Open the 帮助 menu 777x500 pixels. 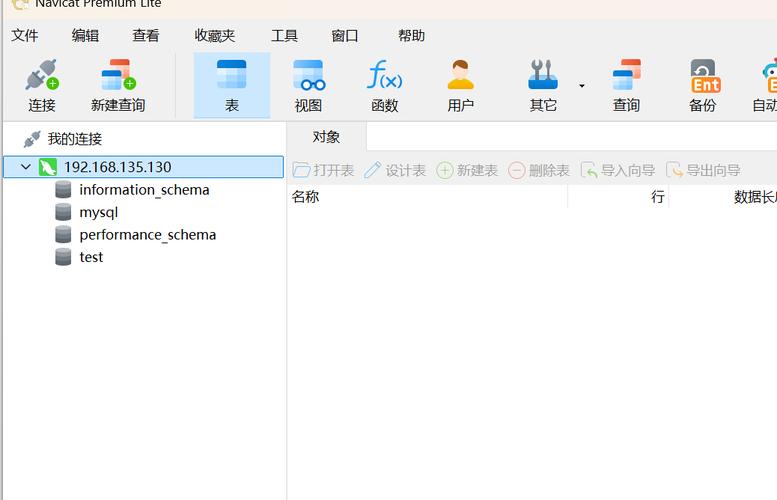(412, 35)
